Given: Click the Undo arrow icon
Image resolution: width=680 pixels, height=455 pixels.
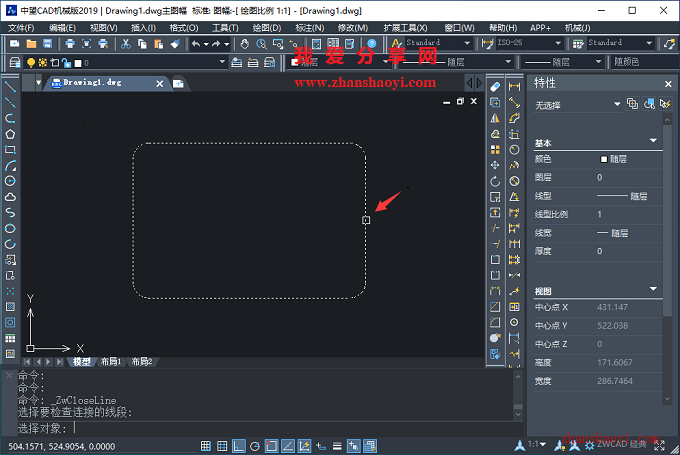Looking at the screenshot, I should 196,44.
